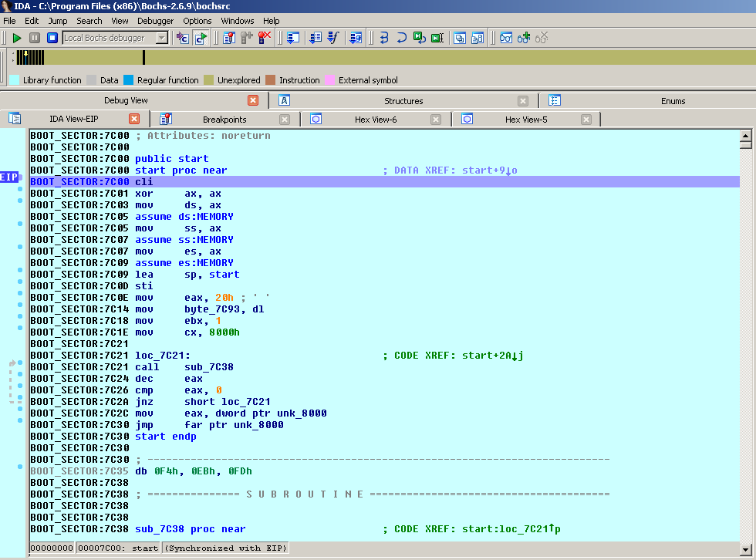
Task: Click the add breakpoint icon
Action: (246, 38)
